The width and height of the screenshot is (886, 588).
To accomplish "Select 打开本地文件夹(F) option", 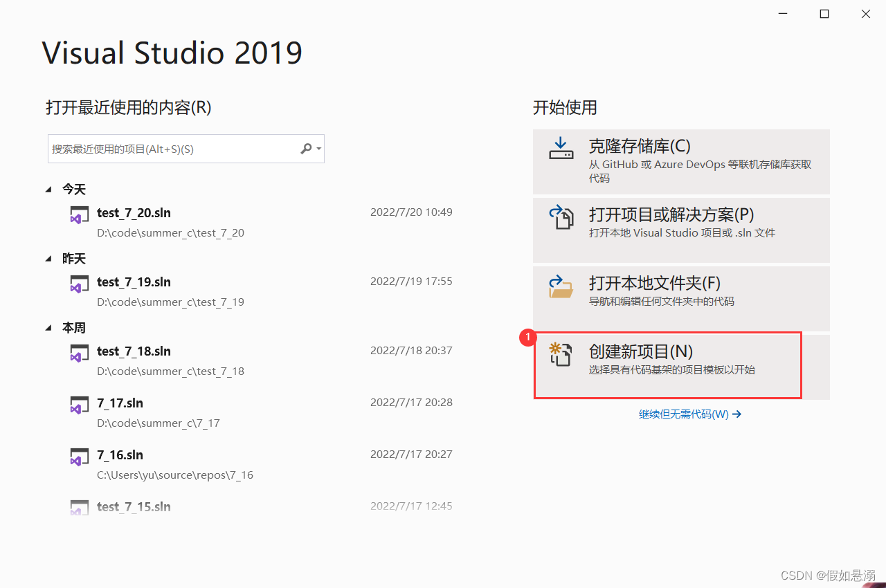I will (x=681, y=299).
